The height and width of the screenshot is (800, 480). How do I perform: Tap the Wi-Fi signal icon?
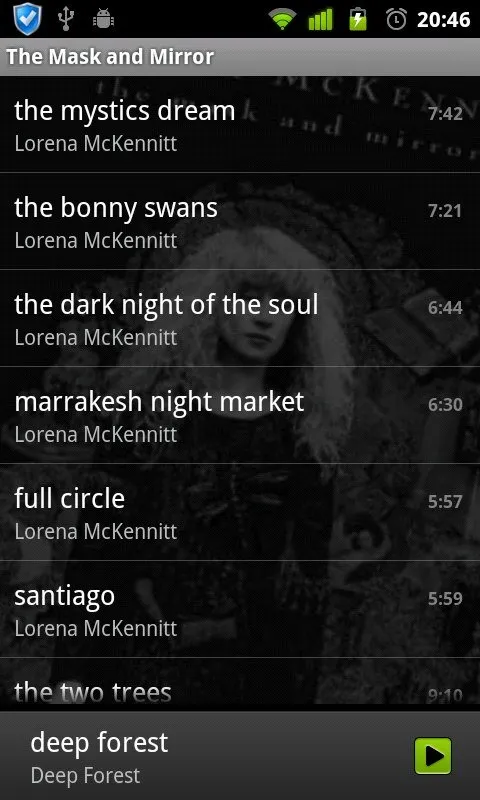coord(282,19)
